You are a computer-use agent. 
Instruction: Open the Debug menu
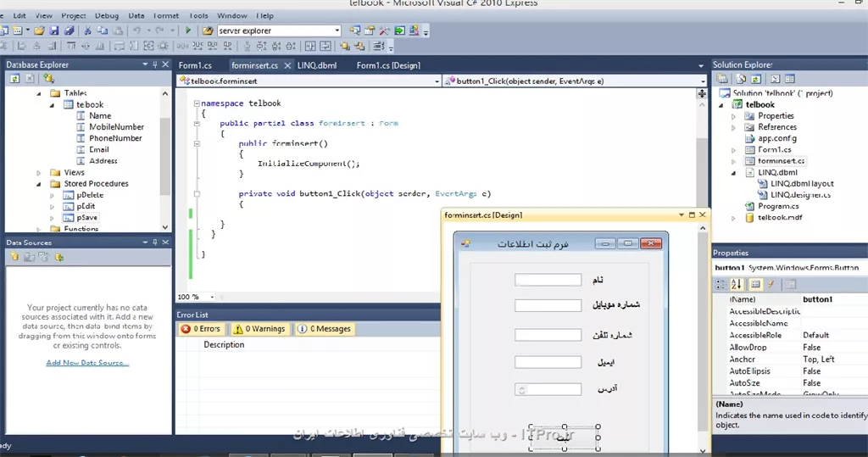coord(106,15)
